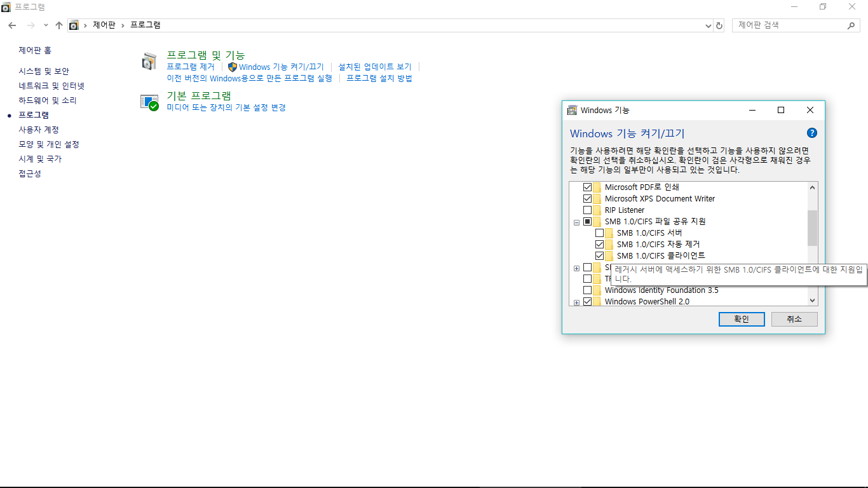Collapse SMB 1.0/CIFS 파일 공유 지원 tree node
This screenshot has width=868, height=488.
point(576,222)
